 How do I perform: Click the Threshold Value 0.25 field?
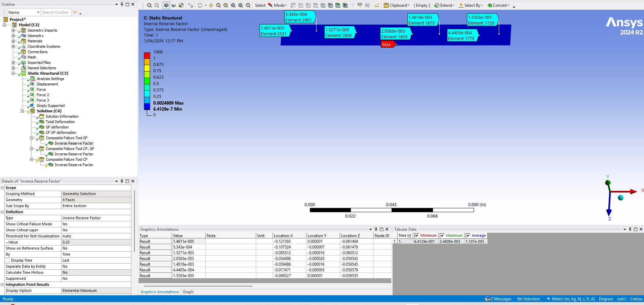point(96,242)
